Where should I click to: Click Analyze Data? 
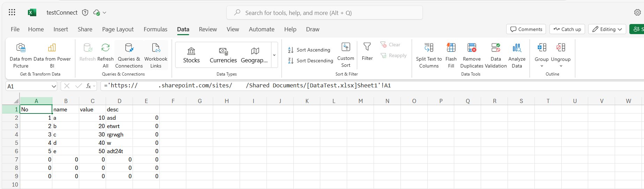[x=517, y=56]
